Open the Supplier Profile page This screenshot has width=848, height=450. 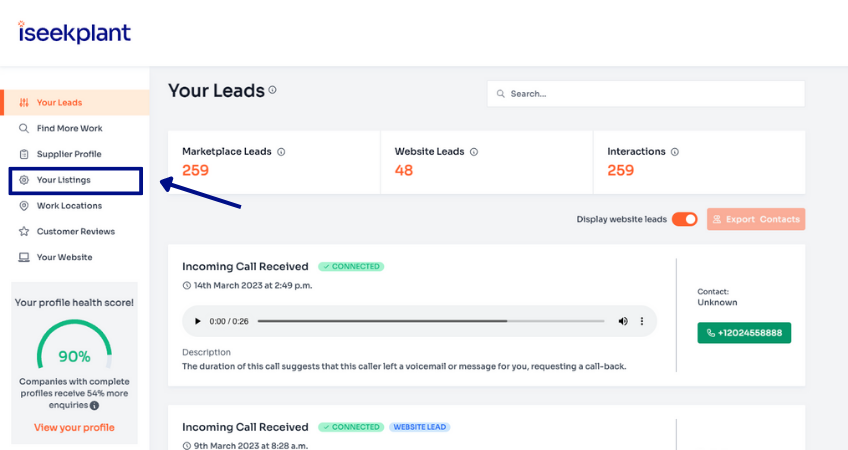(x=69, y=154)
